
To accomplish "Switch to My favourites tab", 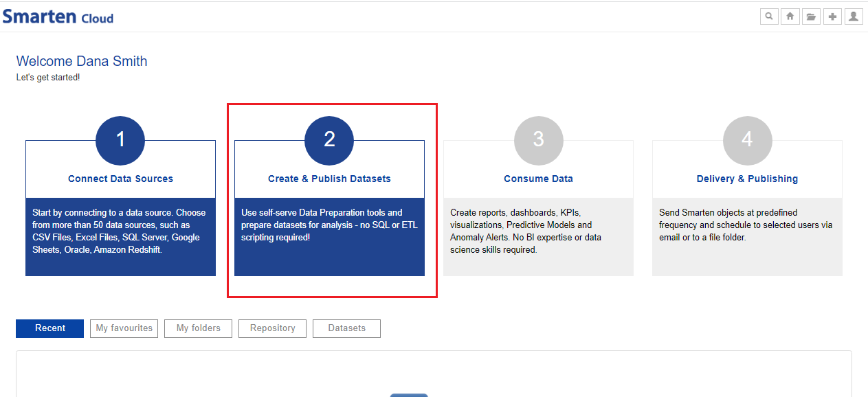I will 124,328.
